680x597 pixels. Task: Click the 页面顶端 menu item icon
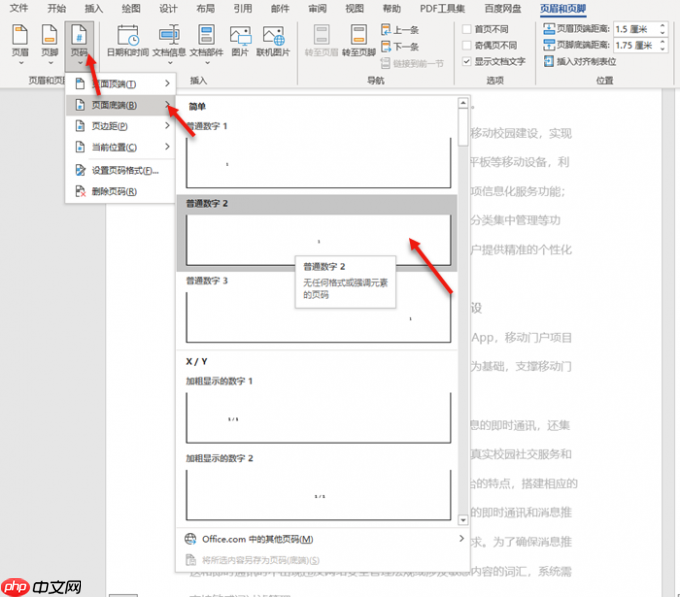(80, 84)
